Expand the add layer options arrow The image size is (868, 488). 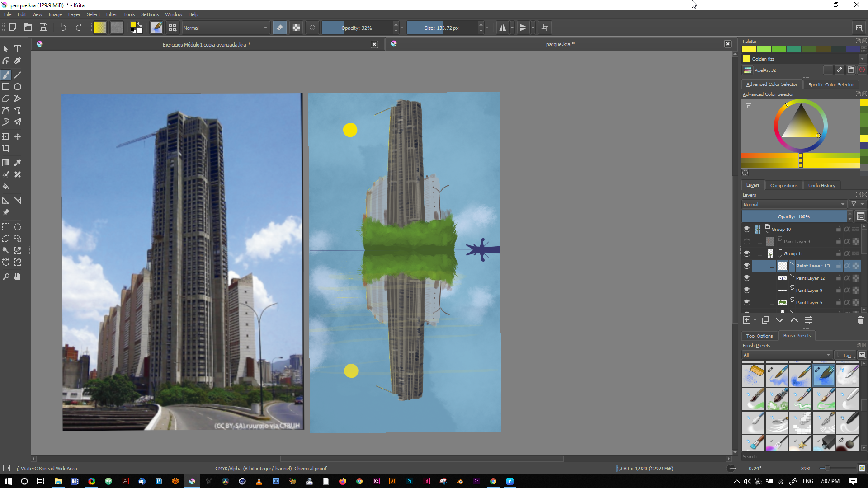click(755, 320)
